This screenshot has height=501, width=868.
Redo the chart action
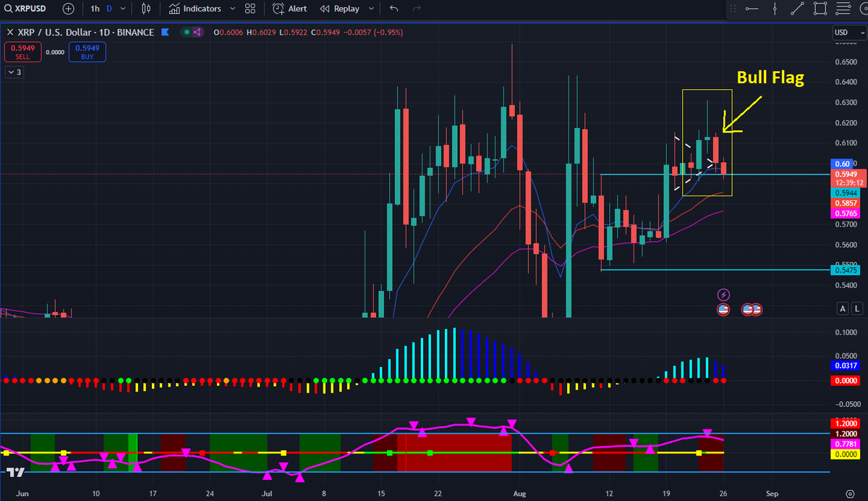pos(416,9)
